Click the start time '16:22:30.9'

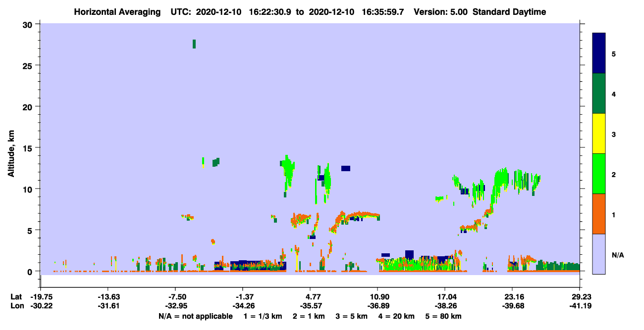[x=271, y=12]
